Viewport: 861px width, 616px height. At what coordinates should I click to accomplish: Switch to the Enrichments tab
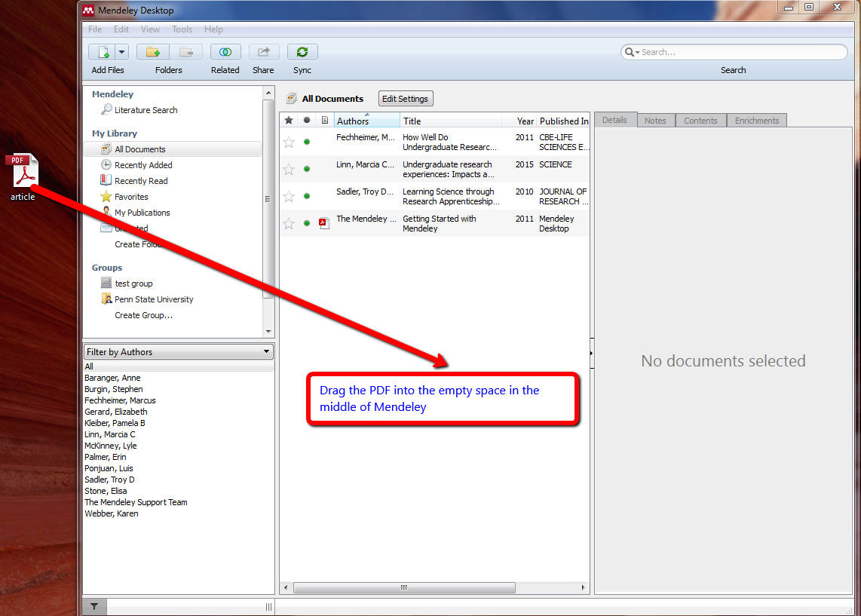coord(757,121)
